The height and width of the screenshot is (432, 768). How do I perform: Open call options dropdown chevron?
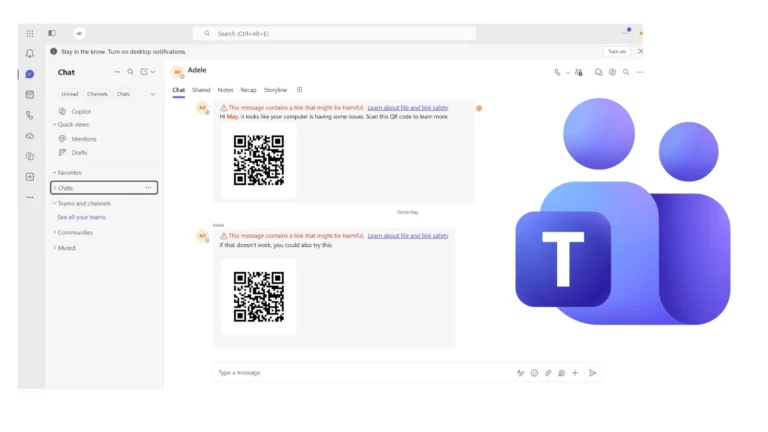click(x=568, y=73)
